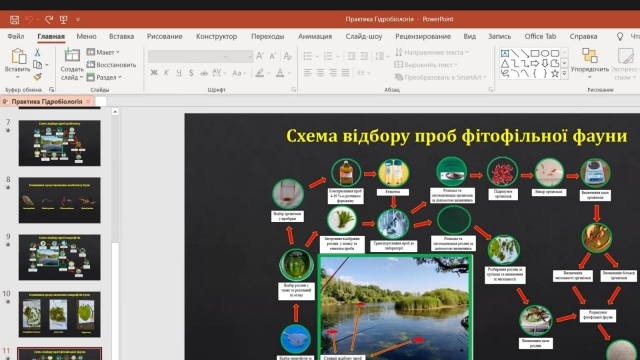This screenshot has height=360, width=640.
Task: Click slide title Схема відбору проб фітофільної фауни
Action: point(456,136)
